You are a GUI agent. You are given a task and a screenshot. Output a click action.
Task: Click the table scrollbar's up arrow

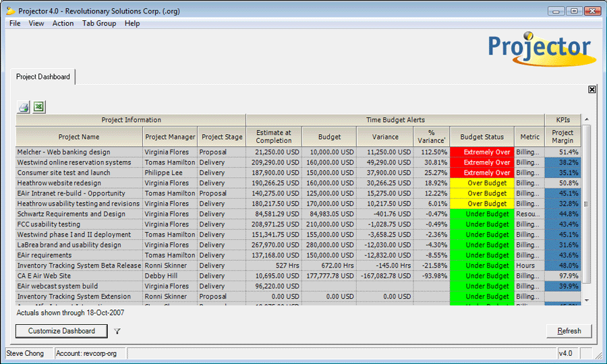(x=586, y=120)
